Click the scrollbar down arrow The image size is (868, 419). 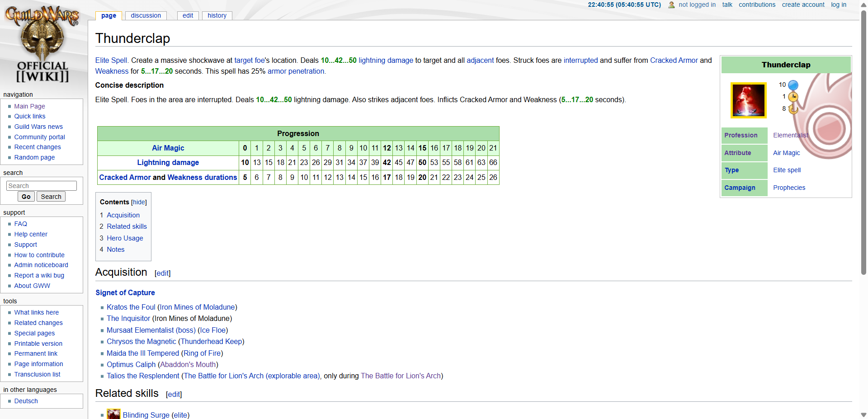[863, 414]
